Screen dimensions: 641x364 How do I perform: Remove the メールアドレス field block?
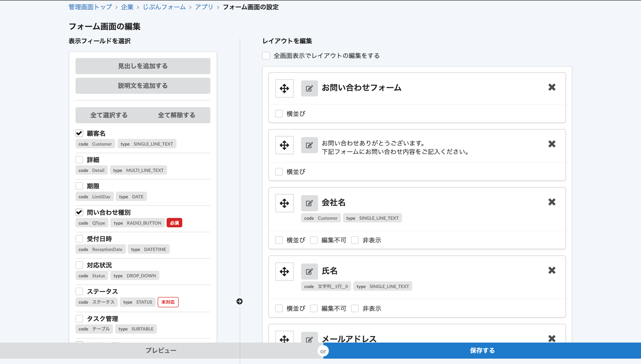(552, 339)
